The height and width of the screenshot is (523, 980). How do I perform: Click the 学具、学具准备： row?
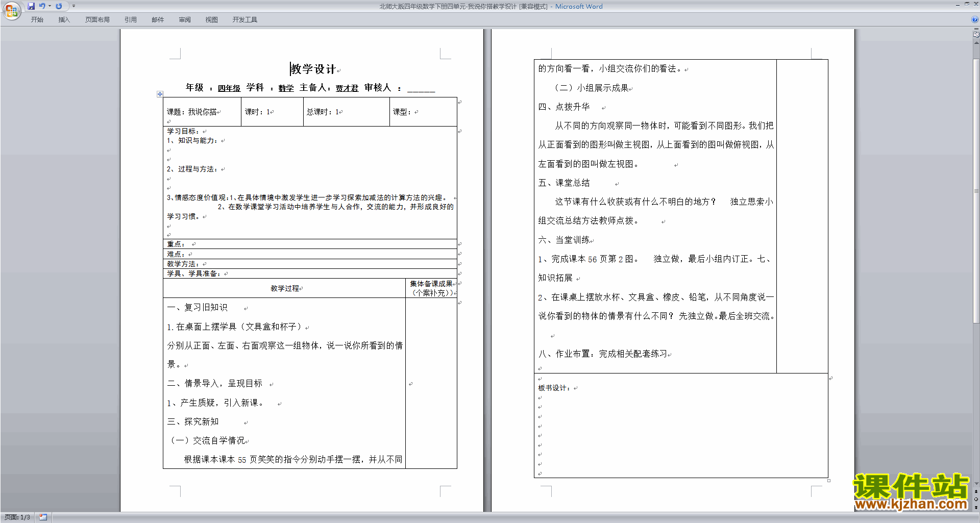(x=310, y=273)
